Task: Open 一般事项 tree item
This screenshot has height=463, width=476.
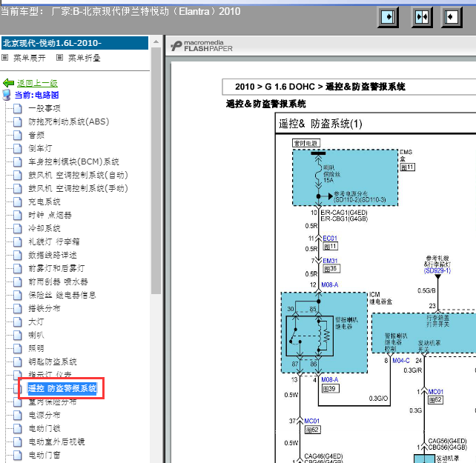Action: [x=44, y=108]
